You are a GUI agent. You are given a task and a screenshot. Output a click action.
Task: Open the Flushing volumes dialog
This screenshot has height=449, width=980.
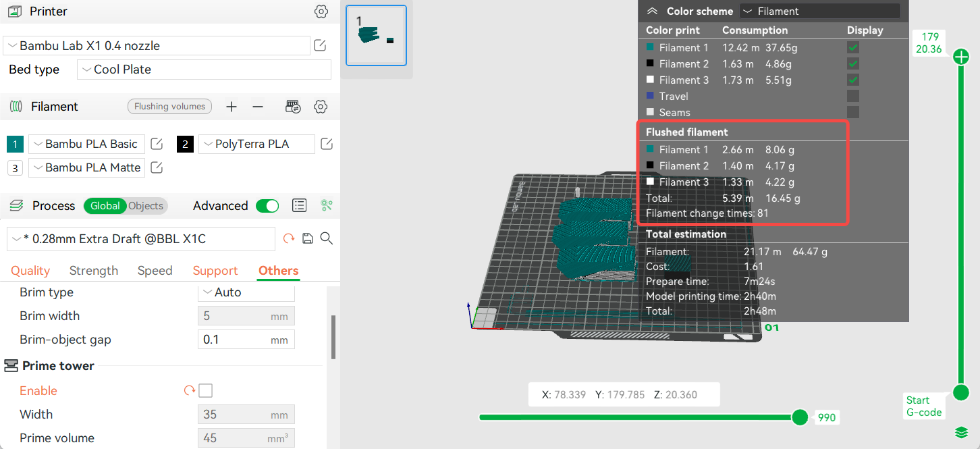(169, 106)
